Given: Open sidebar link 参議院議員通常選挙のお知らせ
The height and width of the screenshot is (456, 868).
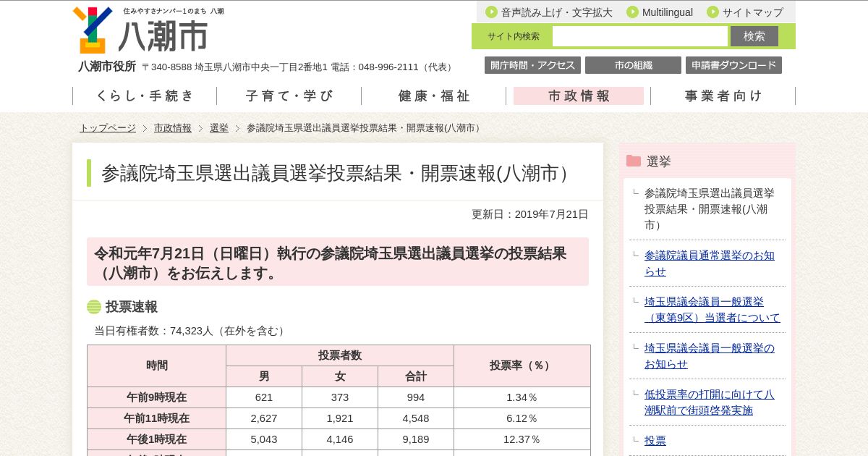Looking at the screenshot, I should tap(710, 263).
